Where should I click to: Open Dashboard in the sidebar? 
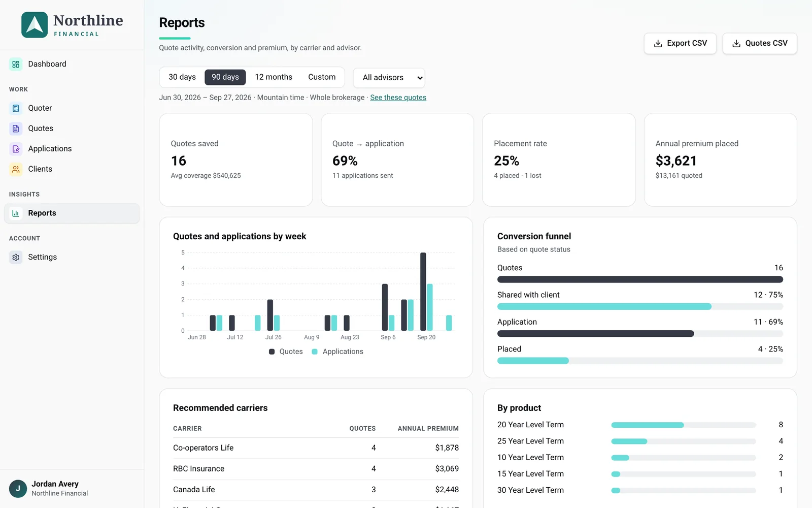click(x=72, y=64)
